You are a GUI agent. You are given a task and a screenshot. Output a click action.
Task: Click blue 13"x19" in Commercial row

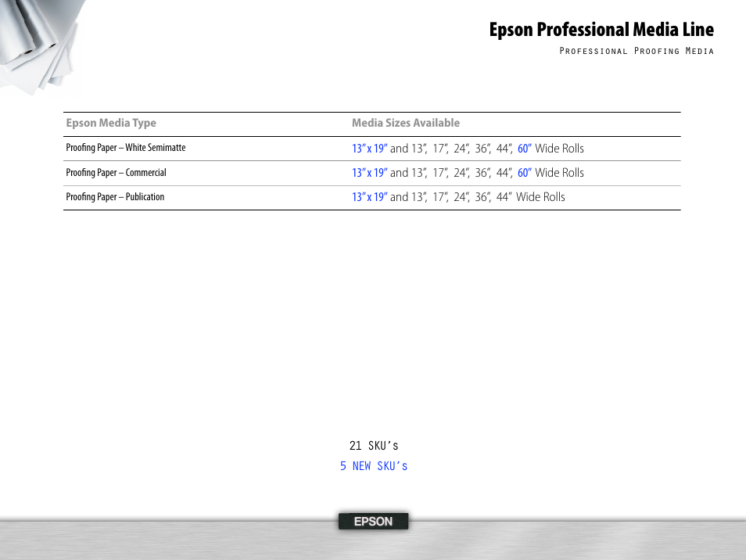(x=370, y=173)
